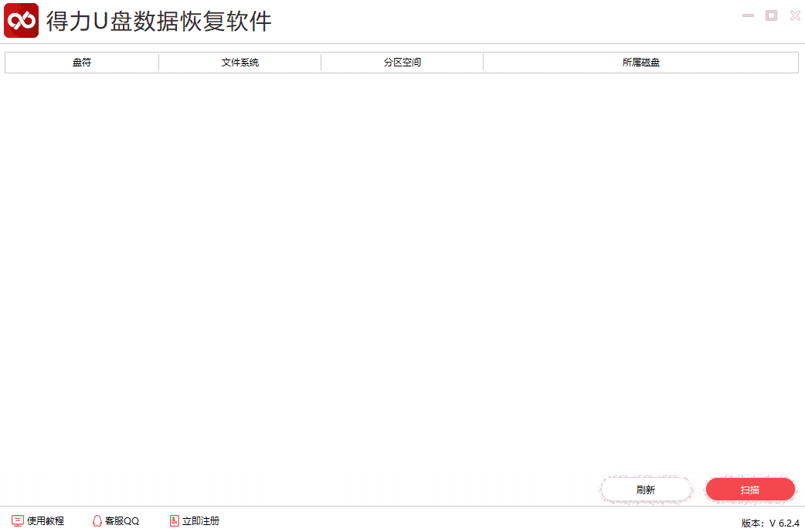The image size is (805, 532).
Task: Click the version label V 6.2.4
Action: pos(769,520)
